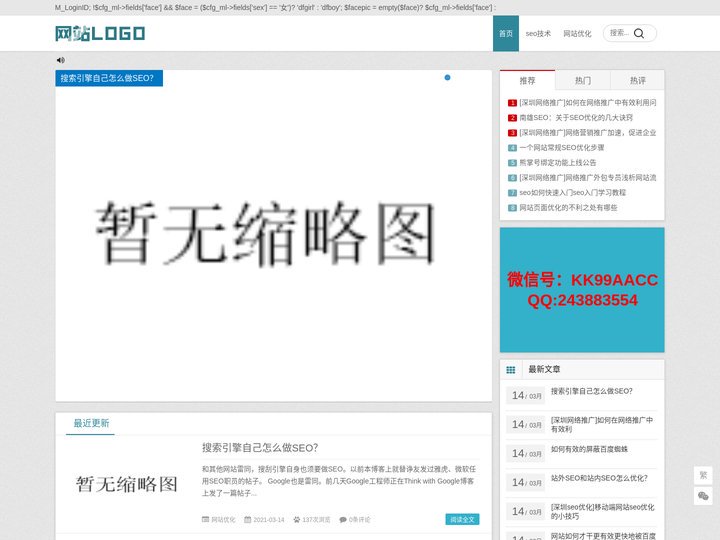Open the 网站优化 nav item

(x=577, y=34)
